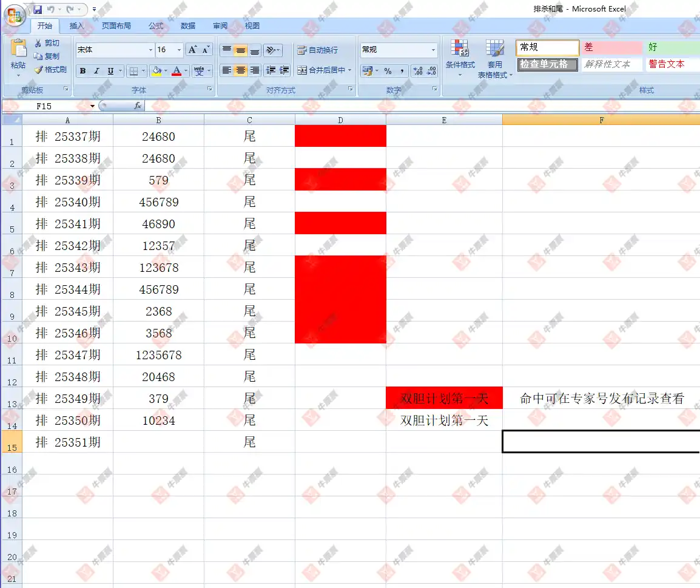
Task: Click the percent style icon
Action: (388, 71)
